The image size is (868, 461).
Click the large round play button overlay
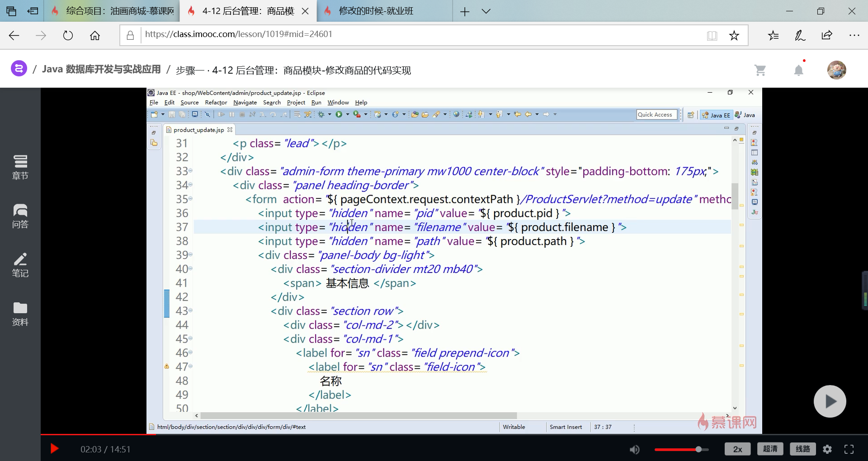coord(830,401)
